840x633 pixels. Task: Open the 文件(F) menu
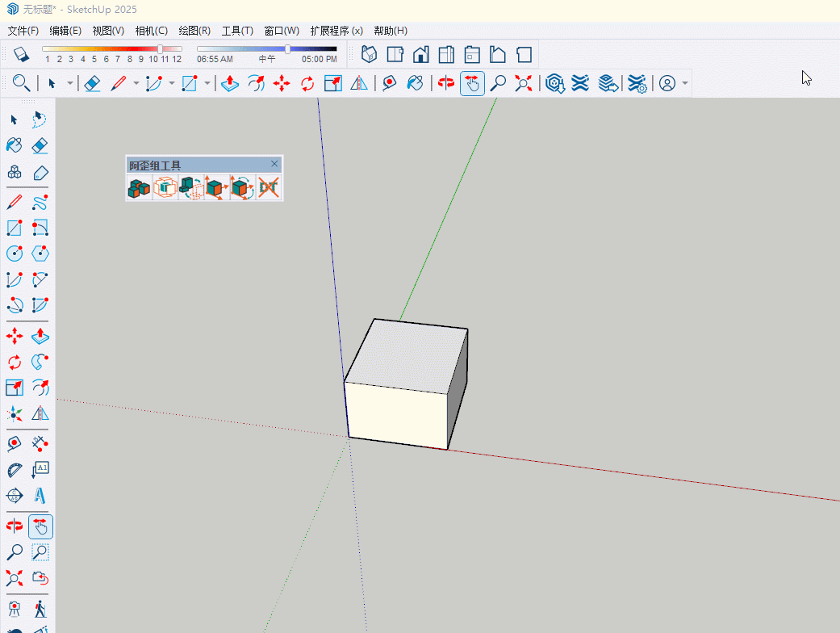[23, 31]
